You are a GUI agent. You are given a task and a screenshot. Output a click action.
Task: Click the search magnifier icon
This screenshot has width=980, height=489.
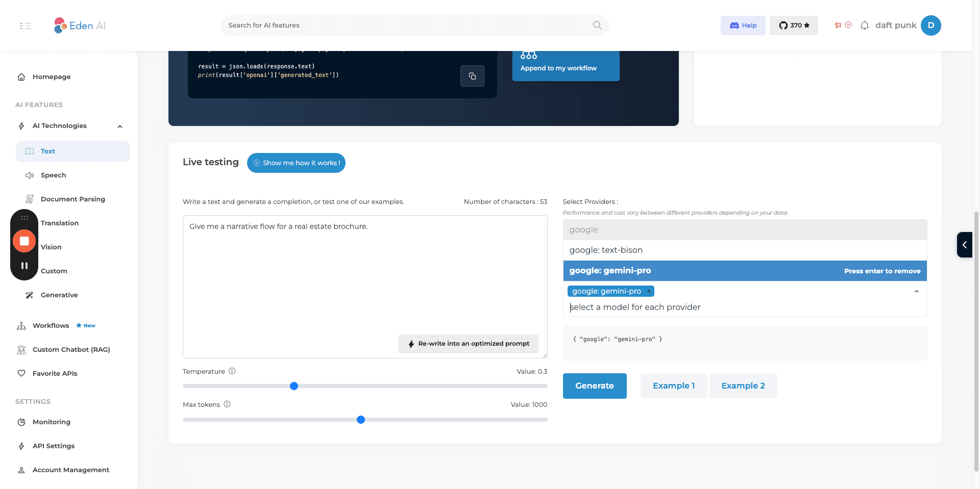[597, 25]
